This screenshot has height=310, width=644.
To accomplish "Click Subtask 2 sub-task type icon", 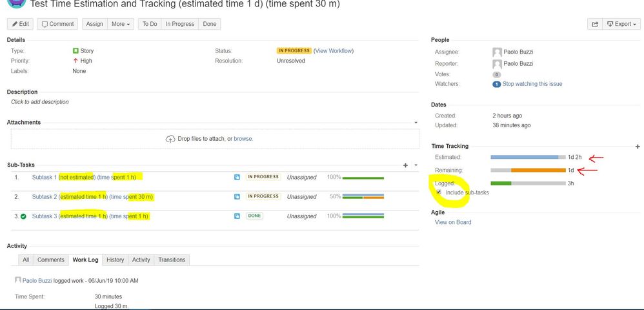I will (x=237, y=196).
